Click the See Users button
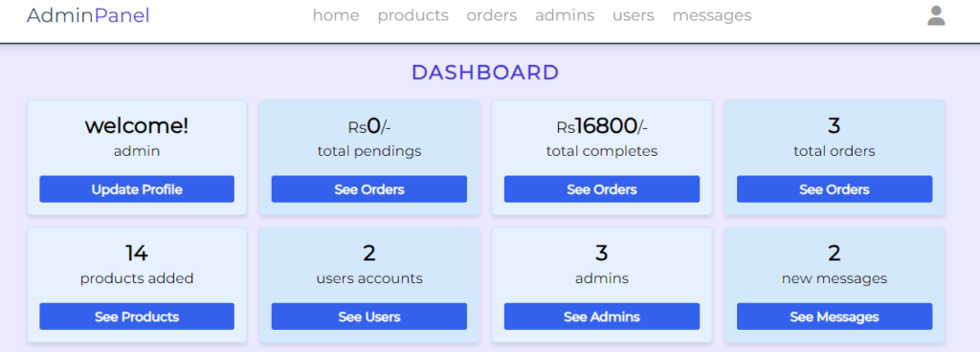 point(369,317)
